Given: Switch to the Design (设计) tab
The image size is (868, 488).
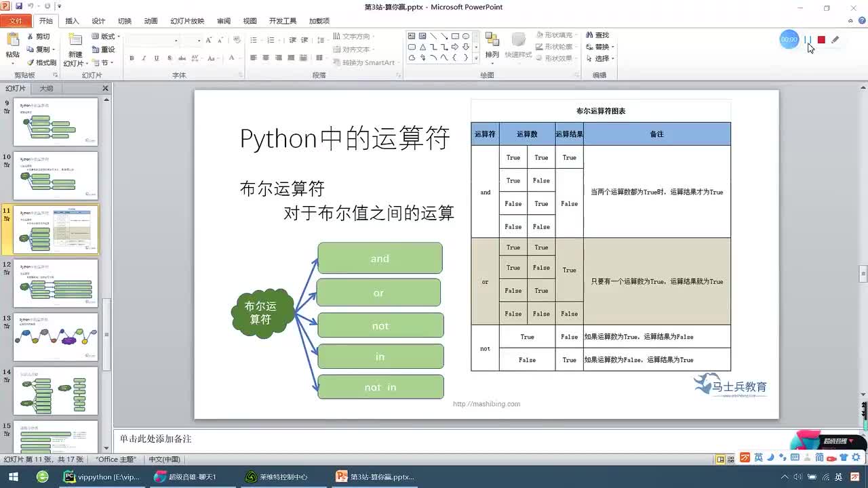Looking at the screenshot, I should 98,21.
